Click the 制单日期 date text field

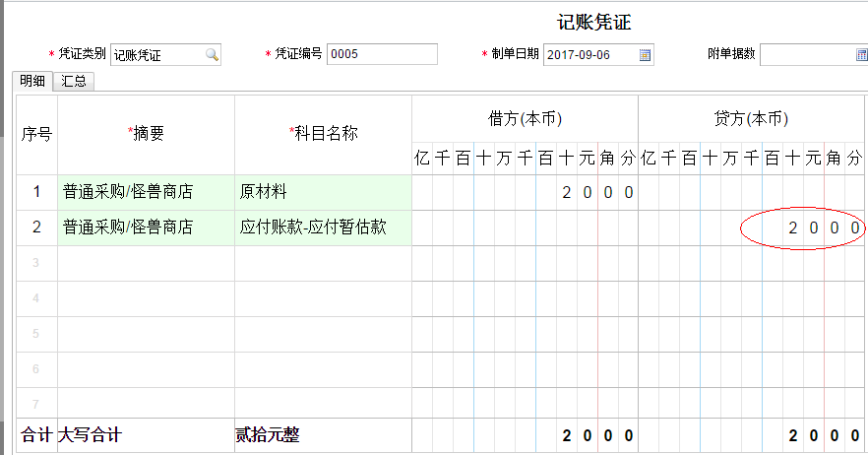pyautogui.click(x=589, y=55)
